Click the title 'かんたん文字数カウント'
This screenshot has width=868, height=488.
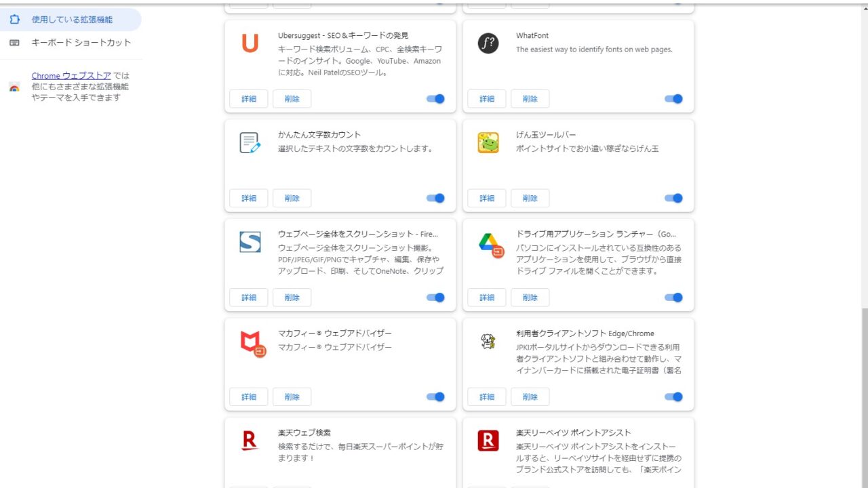[x=319, y=135]
